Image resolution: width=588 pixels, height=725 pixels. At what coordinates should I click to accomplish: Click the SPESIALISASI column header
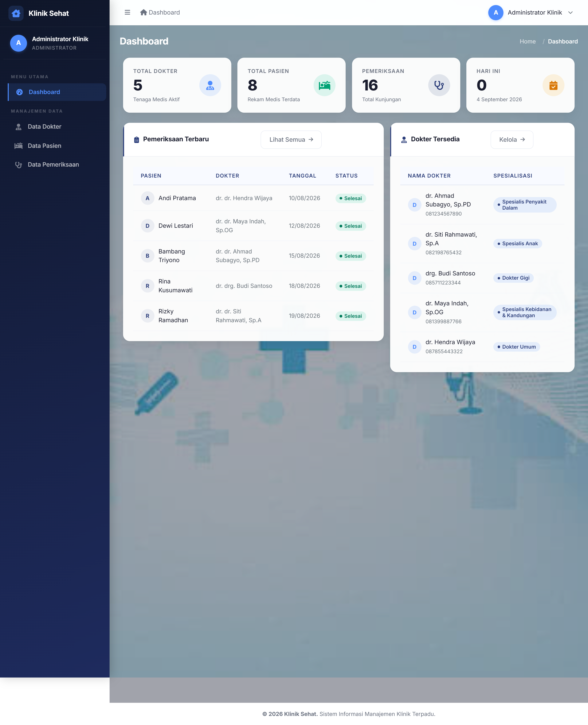tap(513, 176)
